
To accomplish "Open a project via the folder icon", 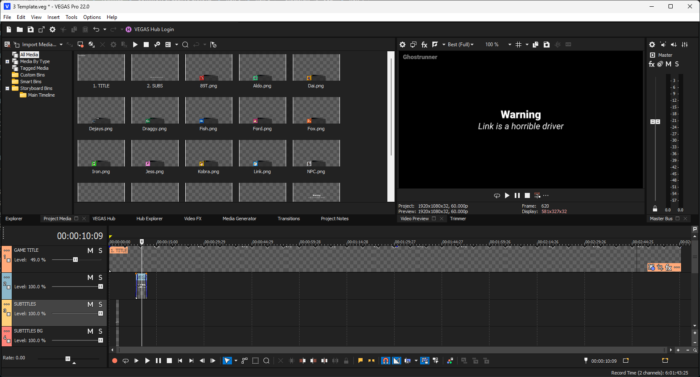I will point(20,29).
